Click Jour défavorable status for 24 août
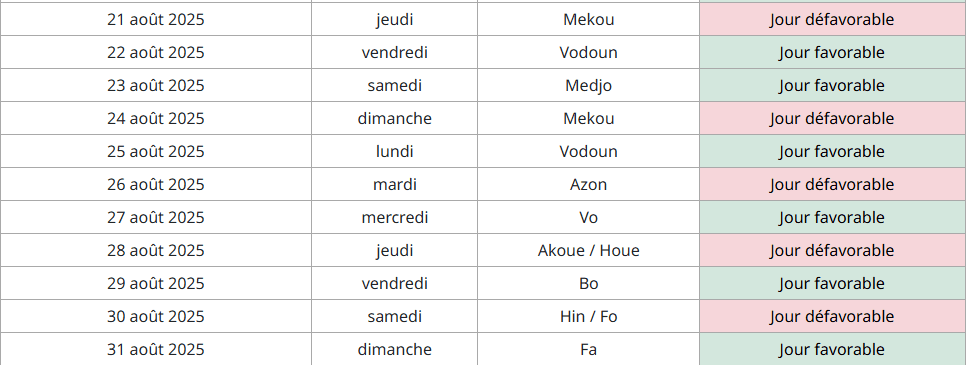The height and width of the screenshot is (365, 968). click(832, 119)
